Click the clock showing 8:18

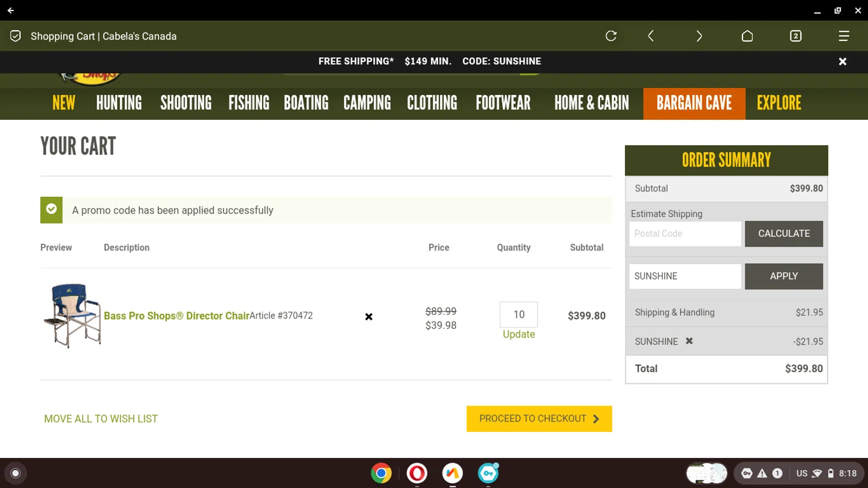[848, 474]
